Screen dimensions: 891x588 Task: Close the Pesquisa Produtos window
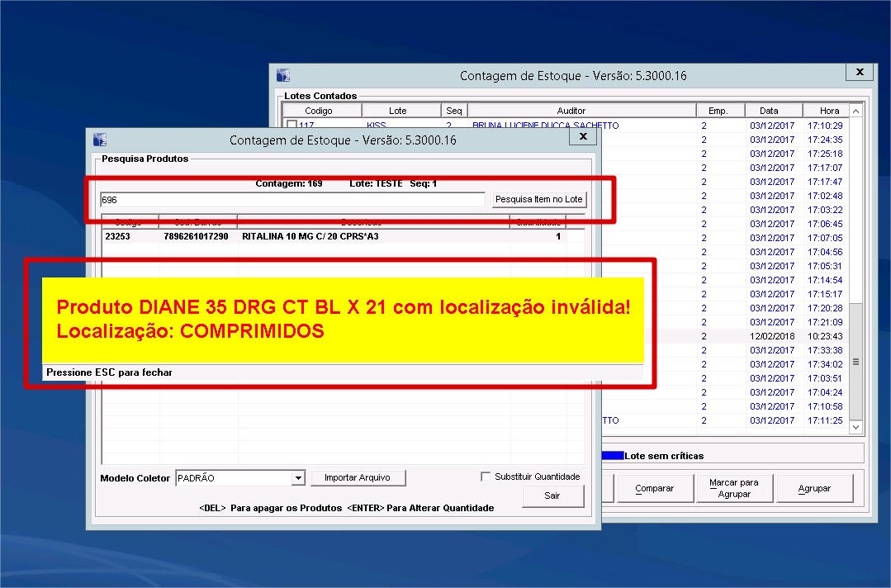tap(582, 136)
